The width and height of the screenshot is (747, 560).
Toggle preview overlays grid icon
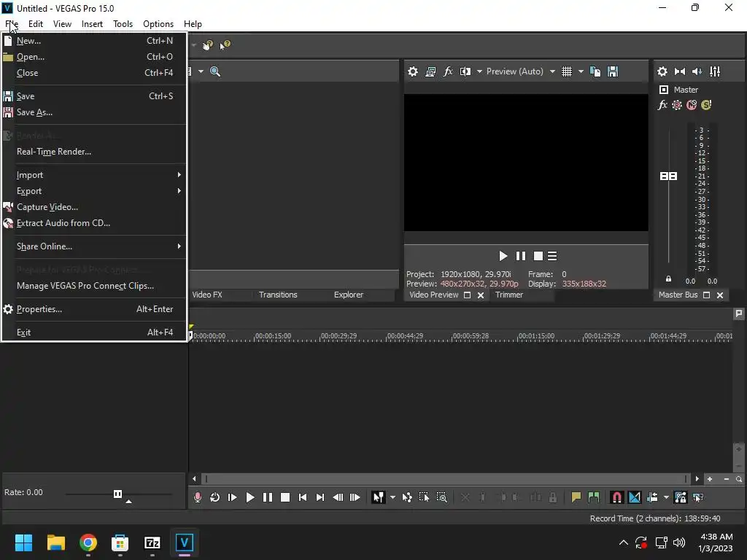click(x=566, y=71)
